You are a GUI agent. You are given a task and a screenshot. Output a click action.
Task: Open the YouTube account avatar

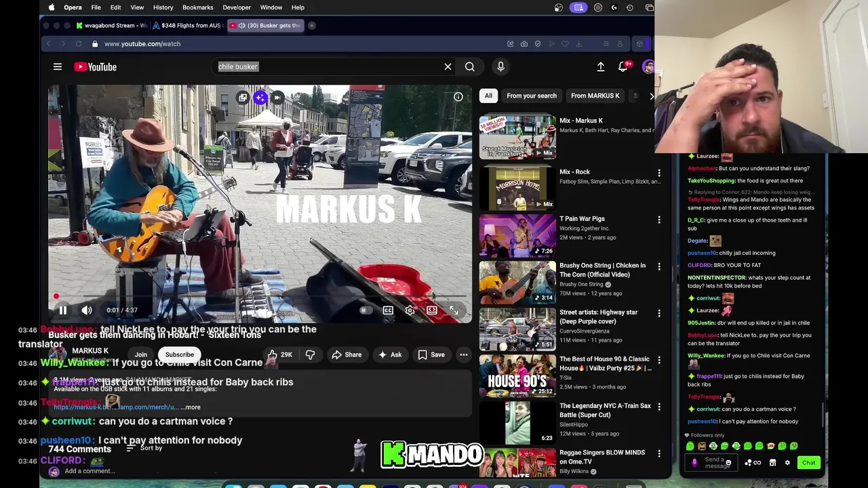(x=648, y=66)
